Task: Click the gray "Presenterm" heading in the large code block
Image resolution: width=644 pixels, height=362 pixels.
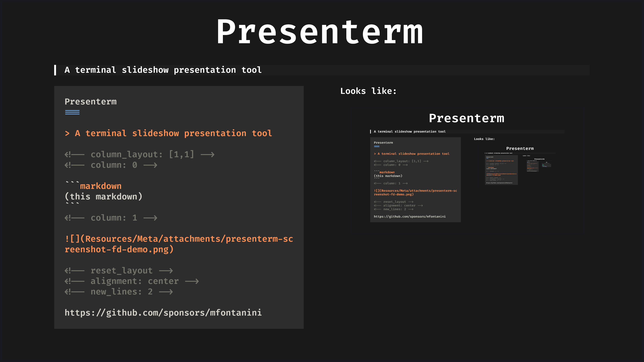Action: coord(91,102)
